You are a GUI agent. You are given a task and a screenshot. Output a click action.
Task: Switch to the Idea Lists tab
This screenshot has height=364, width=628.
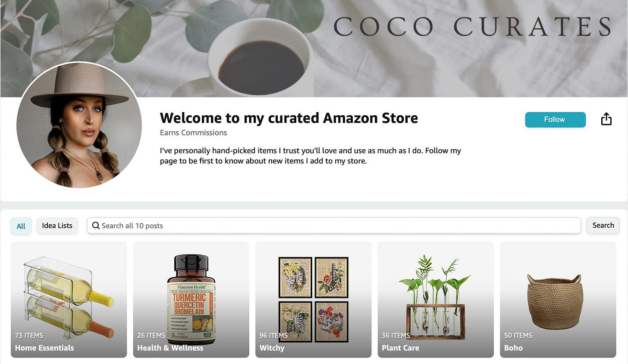tap(57, 226)
